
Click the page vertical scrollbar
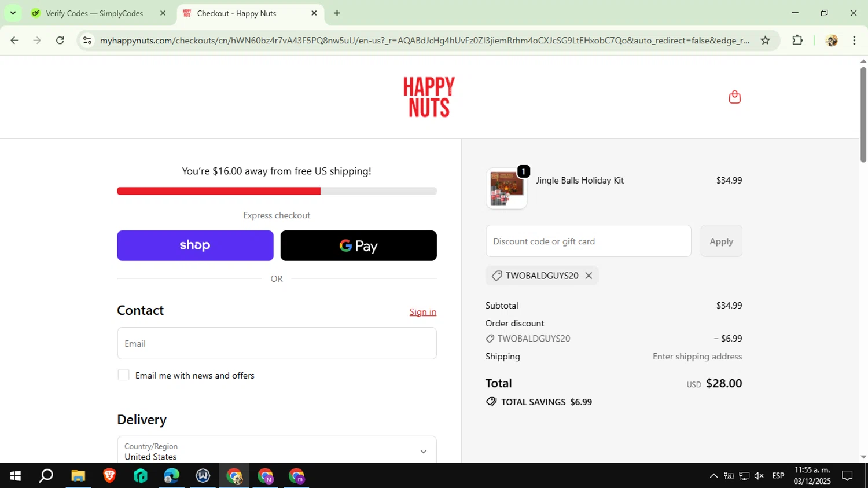863,116
